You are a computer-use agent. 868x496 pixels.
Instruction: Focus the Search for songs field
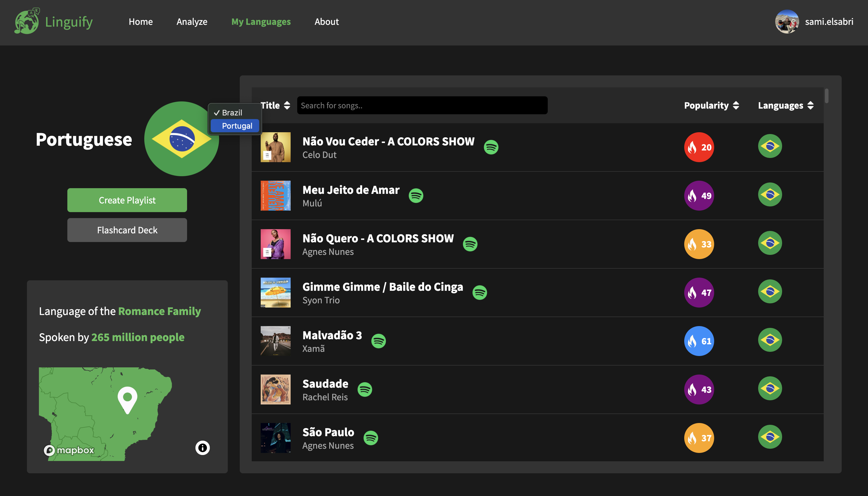[x=422, y=106]
